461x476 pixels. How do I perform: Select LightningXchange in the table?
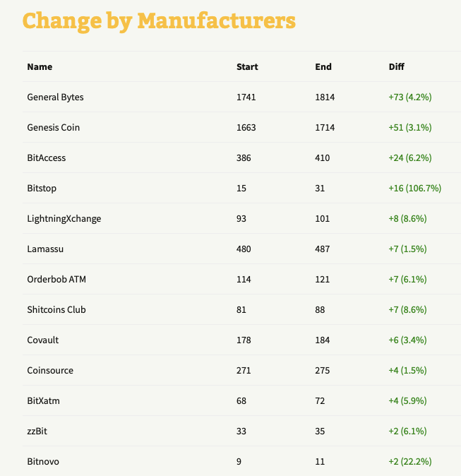point(64,219)
